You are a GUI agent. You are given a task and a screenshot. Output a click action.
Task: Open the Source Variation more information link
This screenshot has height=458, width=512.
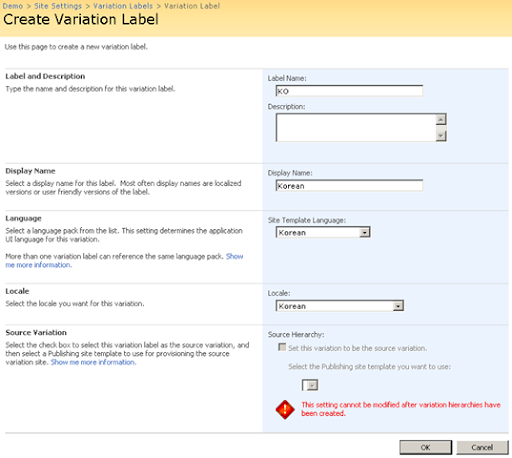coord(93,362)
